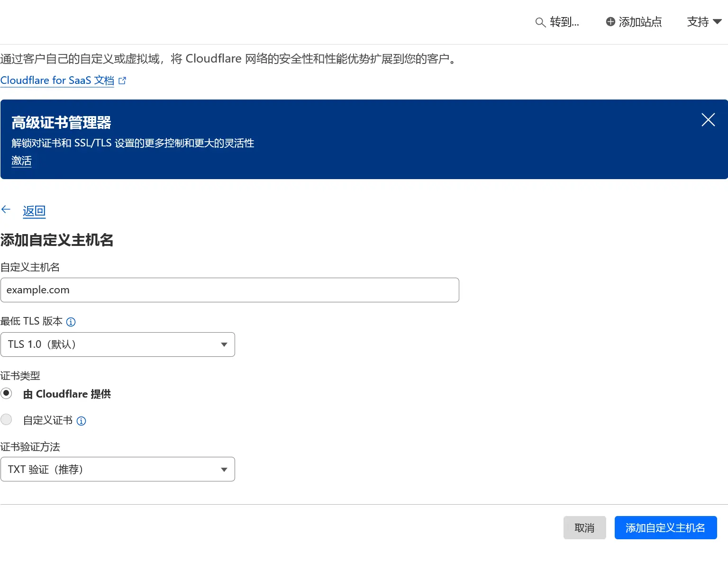Screen dimensions: 728x562
Task: Focus the 自定义主机名 input field
Action: tap(230, 290)
